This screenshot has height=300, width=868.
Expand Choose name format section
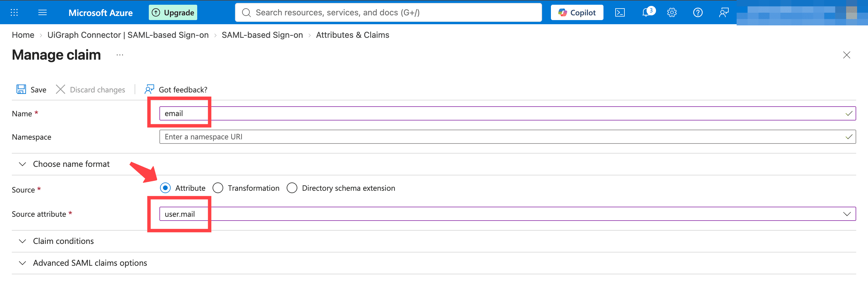tap(64, 164)
